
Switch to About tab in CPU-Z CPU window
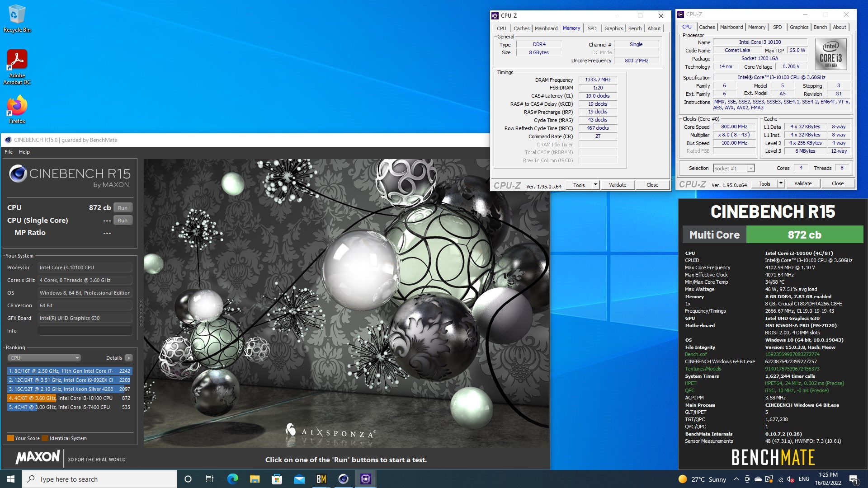pyautogui.click(x=840, y=27)
